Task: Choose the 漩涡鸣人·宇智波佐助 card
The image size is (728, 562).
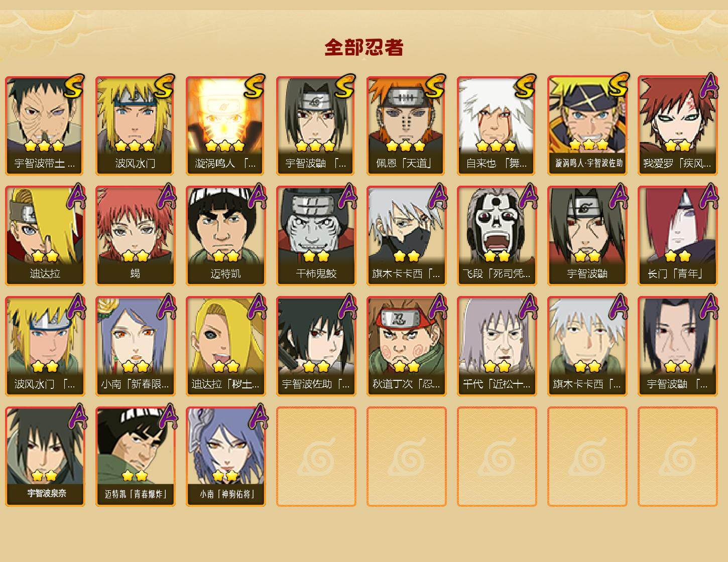Action: (587, 125)
